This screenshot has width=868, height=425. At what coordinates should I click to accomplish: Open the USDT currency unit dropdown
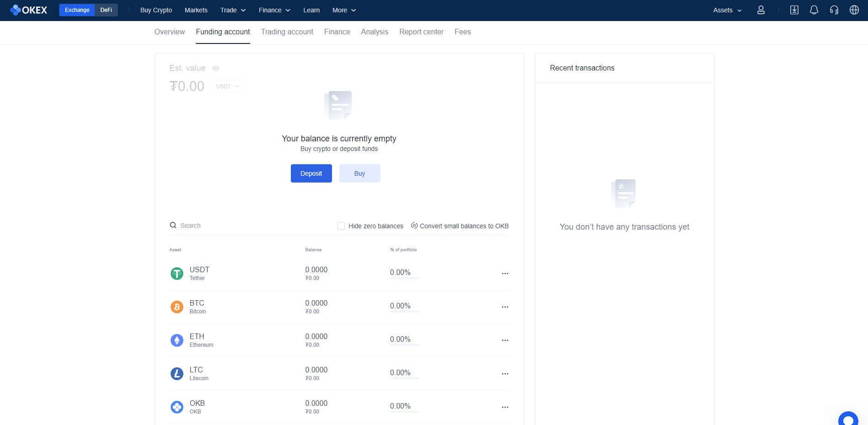(x=228, y=86)
